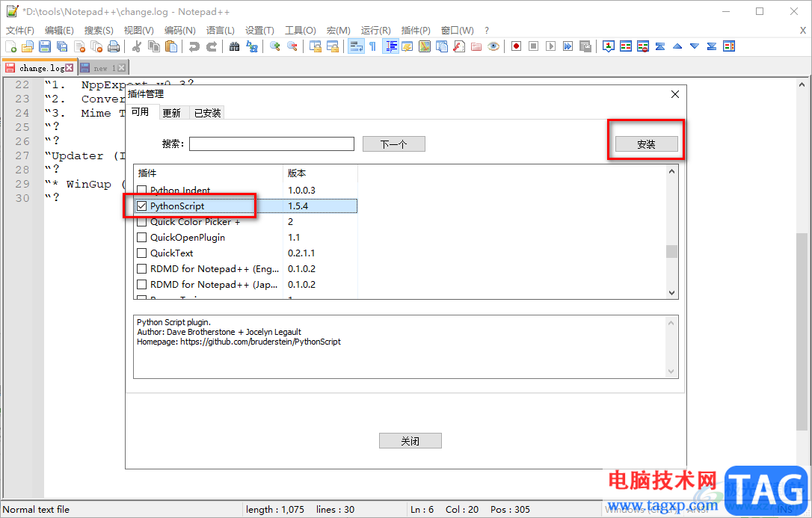Check the QuickOpenPlugin checkbox
Screen dimensions: 812x518
tap(141, 238)
